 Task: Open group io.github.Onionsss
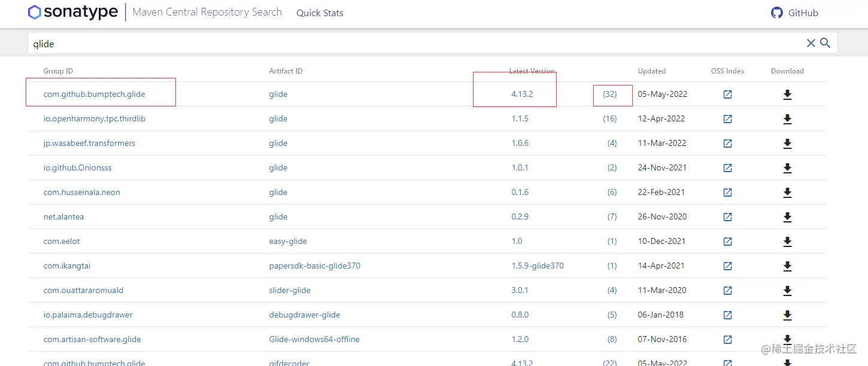(x=78, y=168)
